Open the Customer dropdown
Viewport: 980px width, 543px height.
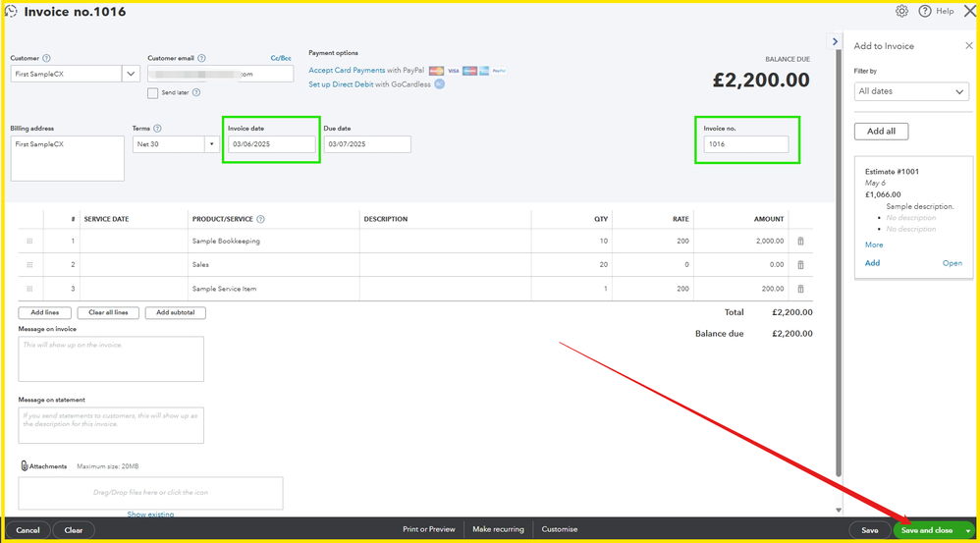click(131, 74)
